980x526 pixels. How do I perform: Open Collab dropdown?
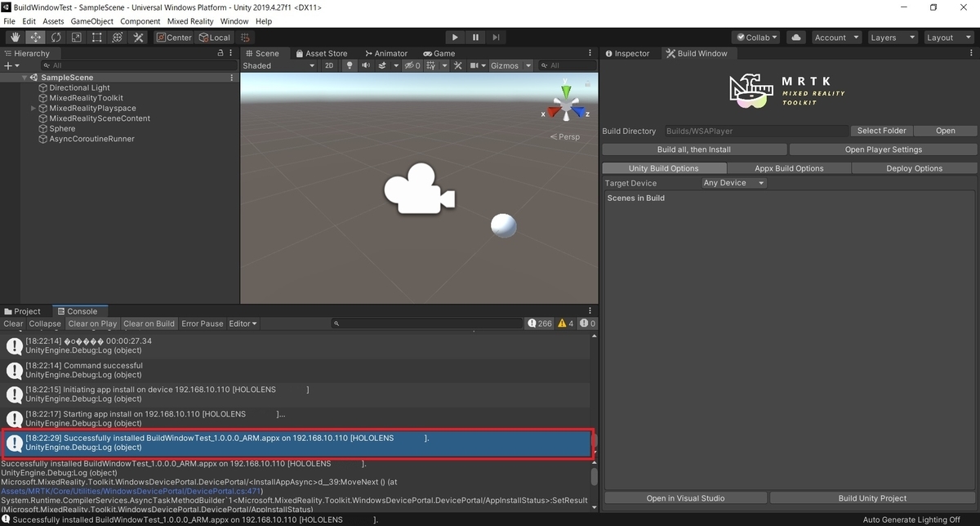pos(757,38)
